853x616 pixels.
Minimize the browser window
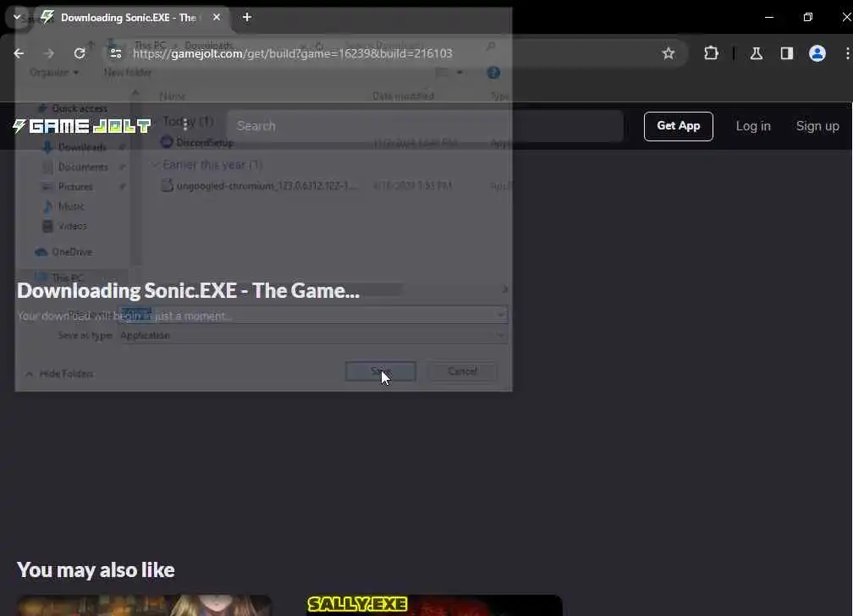point(768,18)
